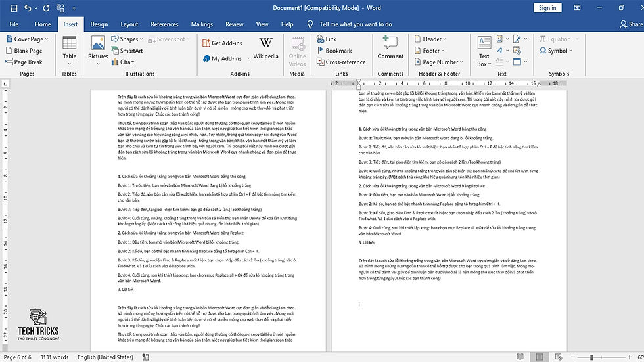
Task: Insert a Blank Page
Action: point(24,51)
